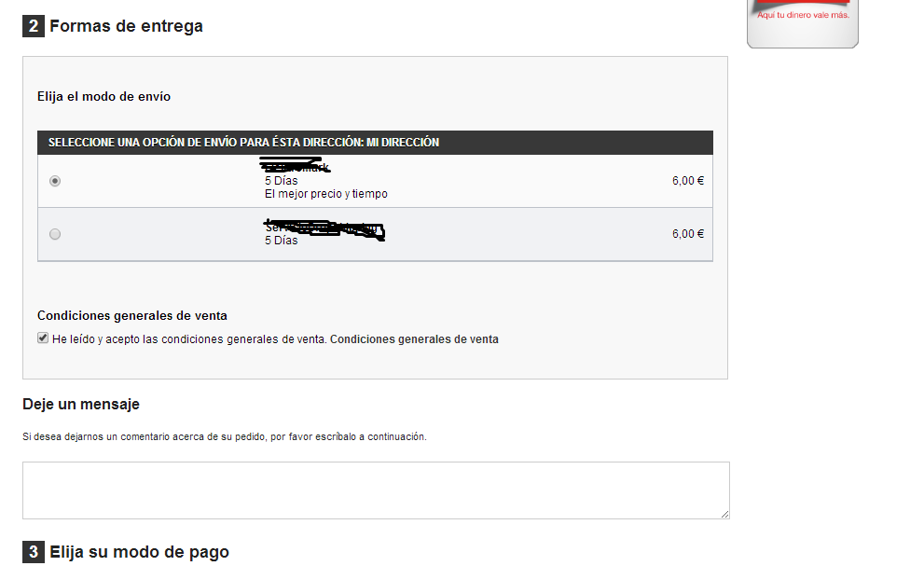The image size is (924, 566).
Task: Click the first carrier's 6,00 € price
Action: 687,181
